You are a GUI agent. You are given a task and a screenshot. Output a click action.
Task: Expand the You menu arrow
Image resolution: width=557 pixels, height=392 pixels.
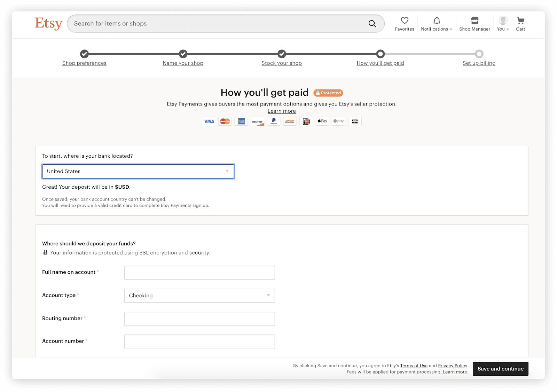(x=508, y=30)
